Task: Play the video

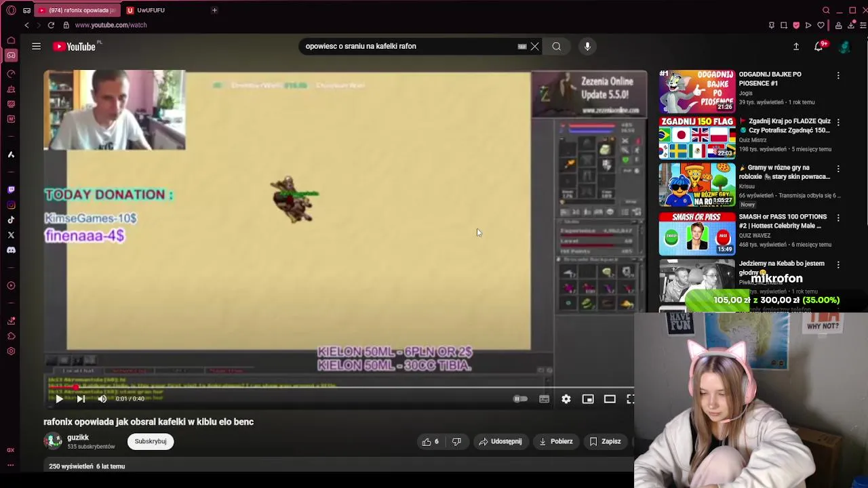Action: [59, 399]
